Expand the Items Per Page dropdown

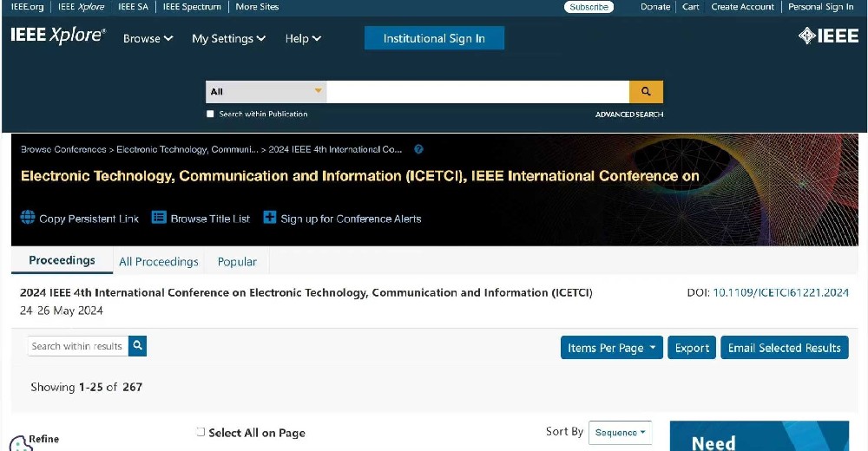click(611, 348)
